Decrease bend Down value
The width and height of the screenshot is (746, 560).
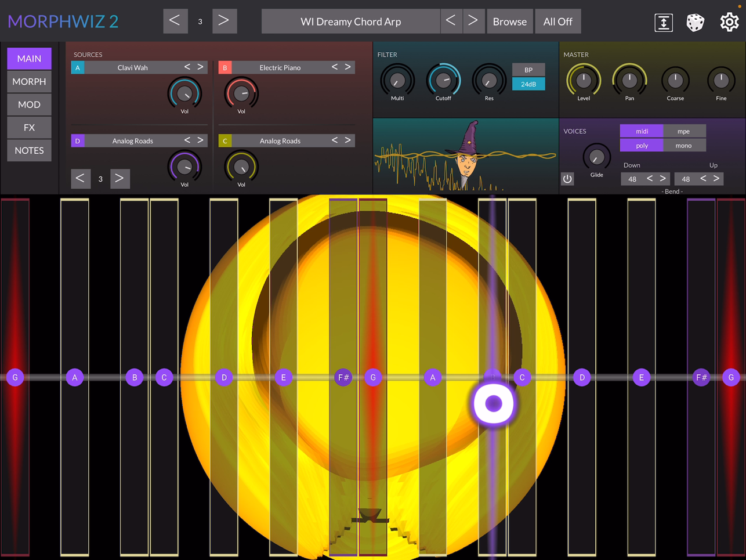(650, 179)
